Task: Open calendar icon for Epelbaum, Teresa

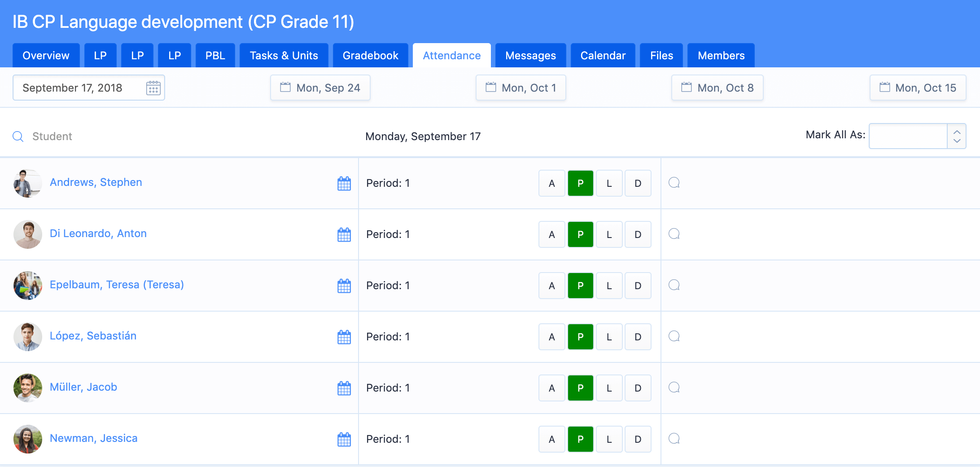Action: tap(344, 286)
